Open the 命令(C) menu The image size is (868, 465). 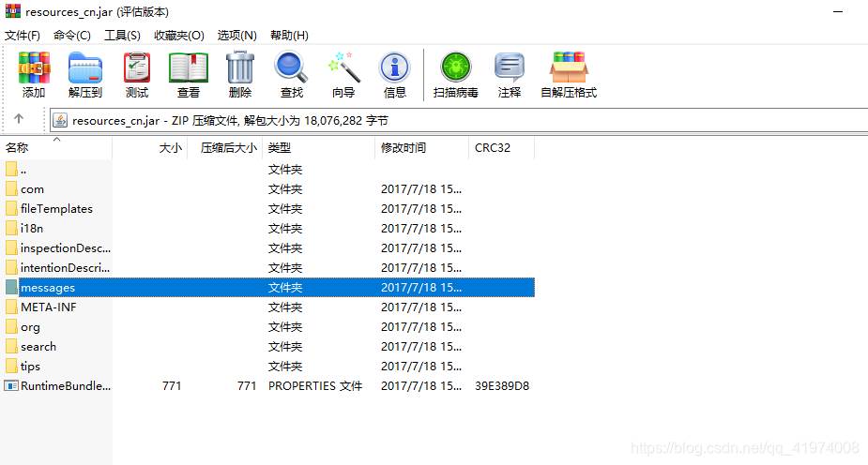(72, 36)
